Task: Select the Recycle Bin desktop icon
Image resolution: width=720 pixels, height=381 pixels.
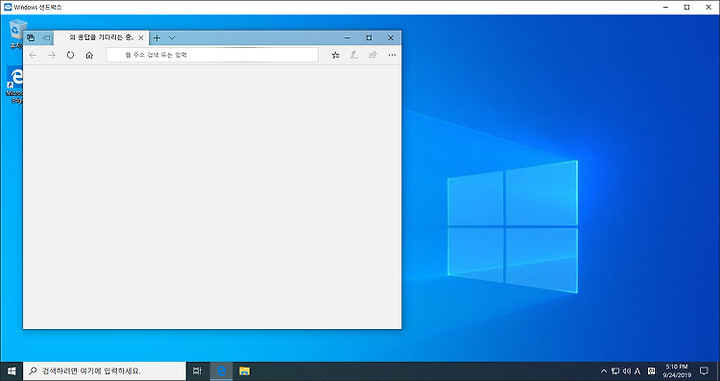Action: point(17,34)
